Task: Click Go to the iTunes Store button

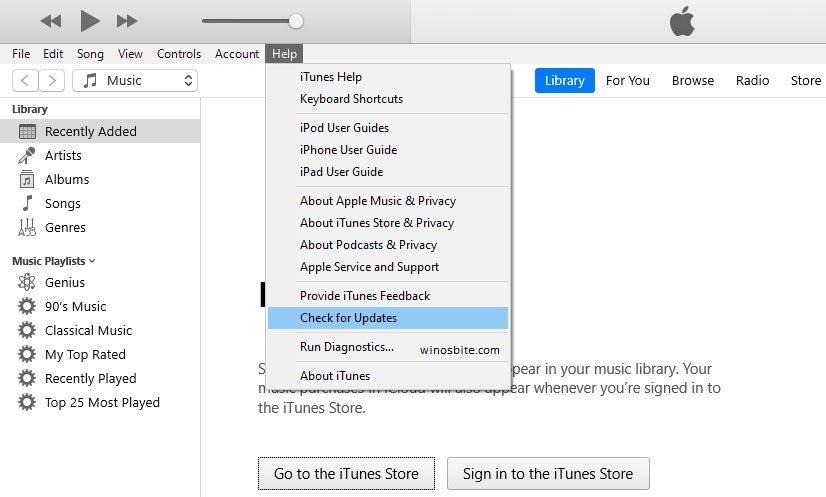Action: tap(346, 474)
